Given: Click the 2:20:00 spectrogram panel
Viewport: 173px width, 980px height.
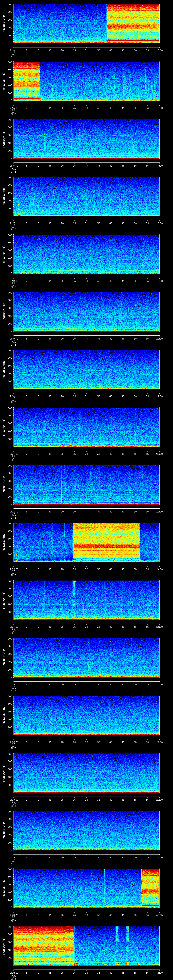Looking at the screenshot, I should pyautogui.click(x=86, y=369).
